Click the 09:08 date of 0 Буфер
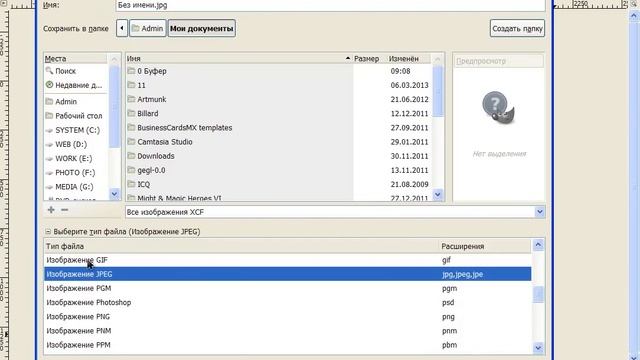The width and height of the screenshot is (640, 360). coord(400,71)
